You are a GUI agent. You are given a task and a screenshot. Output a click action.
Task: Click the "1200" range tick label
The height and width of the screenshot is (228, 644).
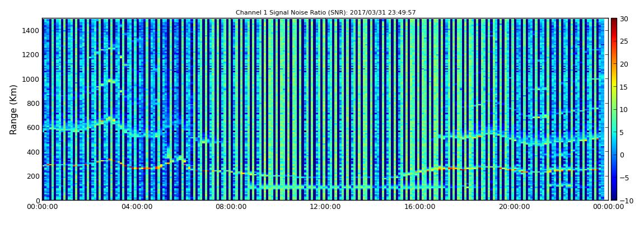(31, 55)
